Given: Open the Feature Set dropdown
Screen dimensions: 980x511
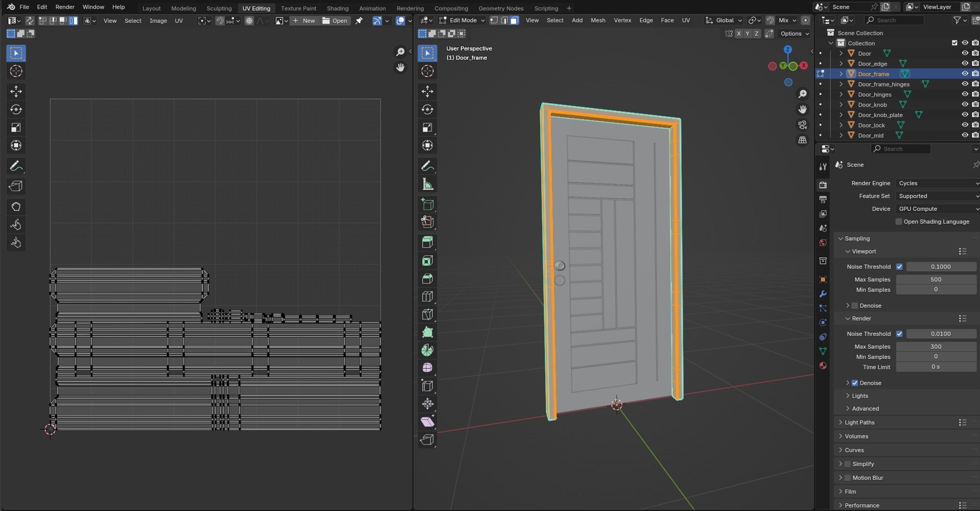Looking at the screenshot, I should pos(938,196).
